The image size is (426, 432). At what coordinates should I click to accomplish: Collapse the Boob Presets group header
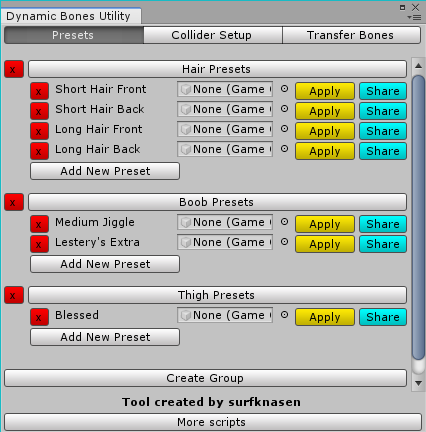point(217,202)
